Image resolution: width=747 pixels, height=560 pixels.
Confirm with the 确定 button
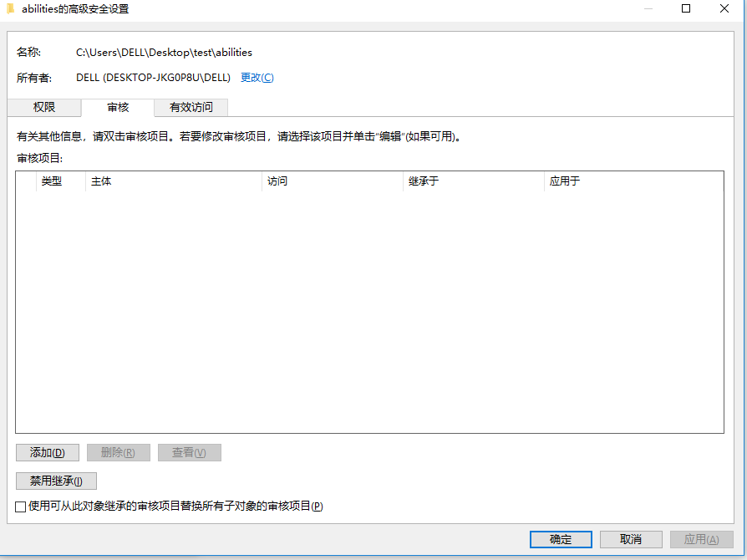point(561,540)
